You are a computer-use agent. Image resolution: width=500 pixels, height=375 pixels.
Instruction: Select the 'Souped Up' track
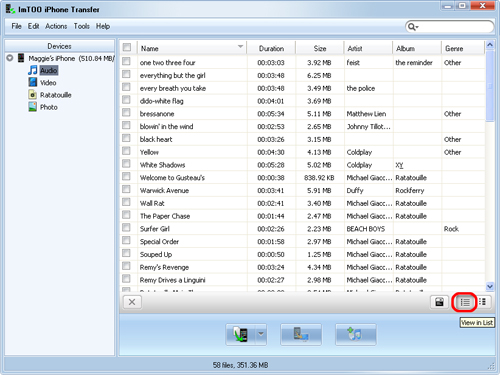[156, 254]
